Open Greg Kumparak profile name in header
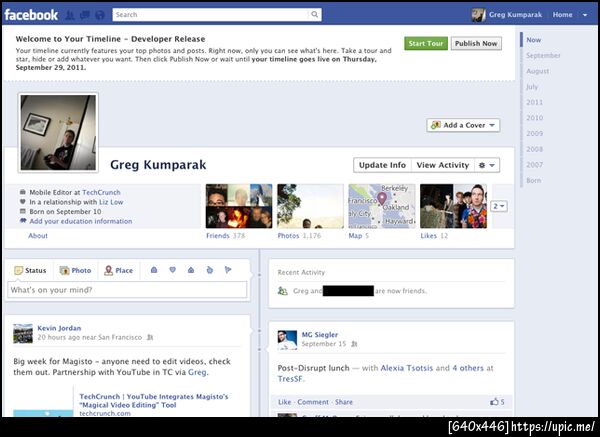The image size is (600, 437). 515,15
